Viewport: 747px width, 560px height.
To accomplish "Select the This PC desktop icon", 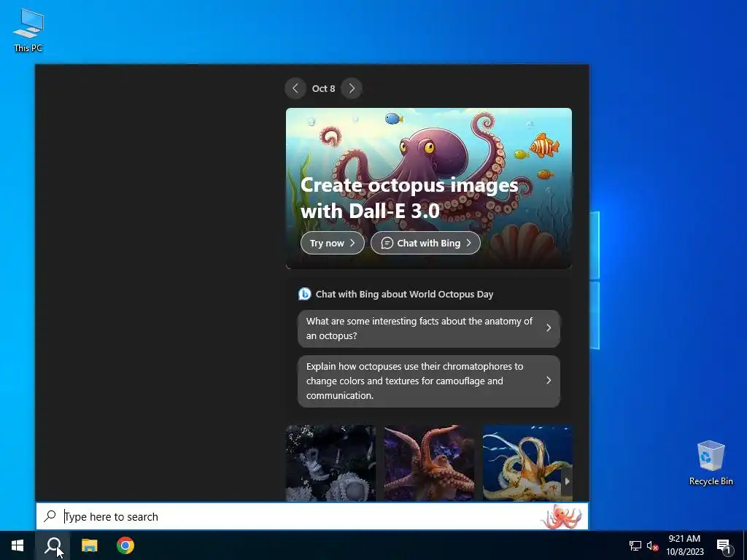I will pyautogui.click(x=28, y=30).
